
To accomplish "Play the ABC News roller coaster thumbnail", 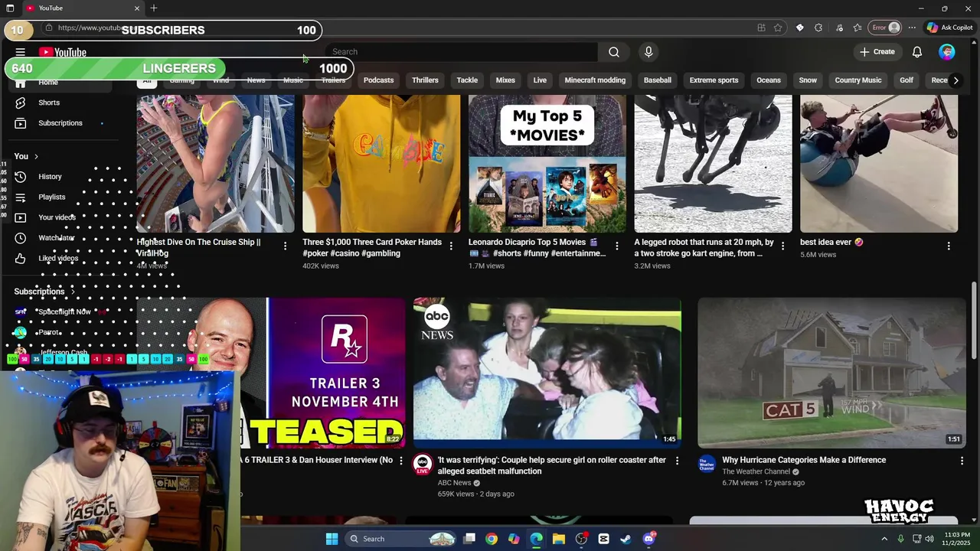I will pos(547,373).
